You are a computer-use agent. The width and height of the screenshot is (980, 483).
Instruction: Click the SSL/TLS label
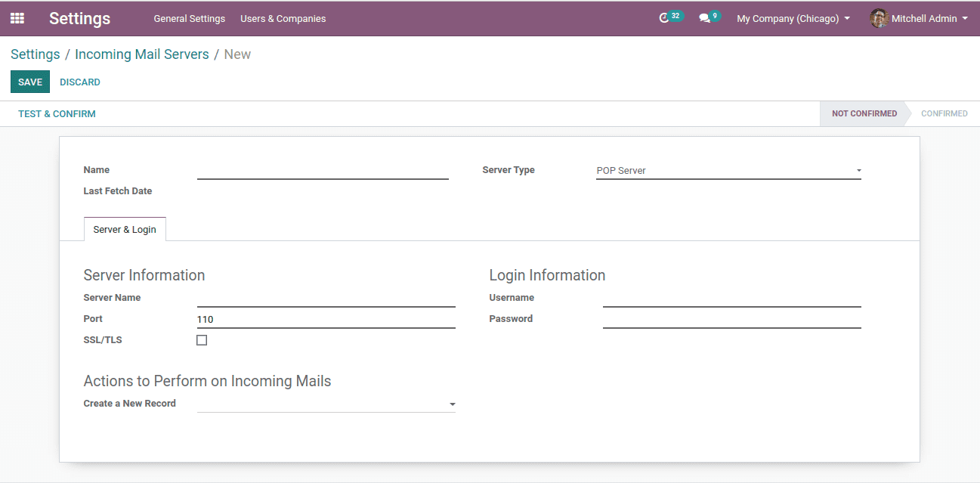coord(103,340)
